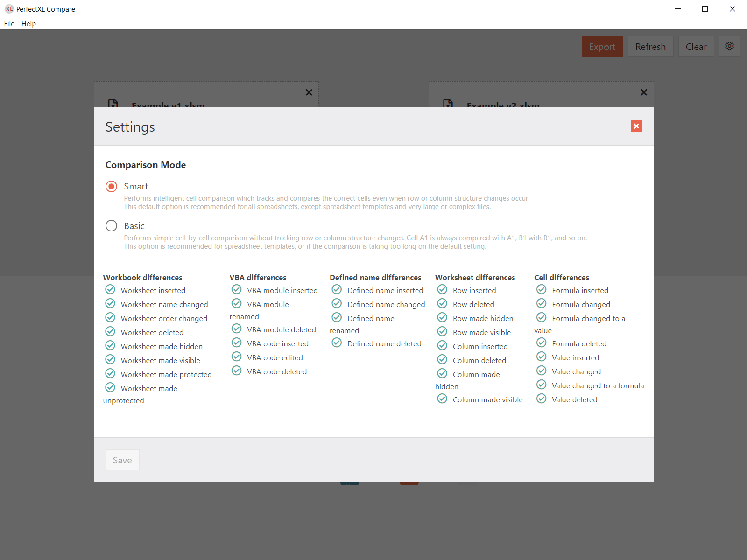Toggle the Formula changed check icon
Image resolution: width=747 pixels, height=560 pixels.
tap(541, 304)
